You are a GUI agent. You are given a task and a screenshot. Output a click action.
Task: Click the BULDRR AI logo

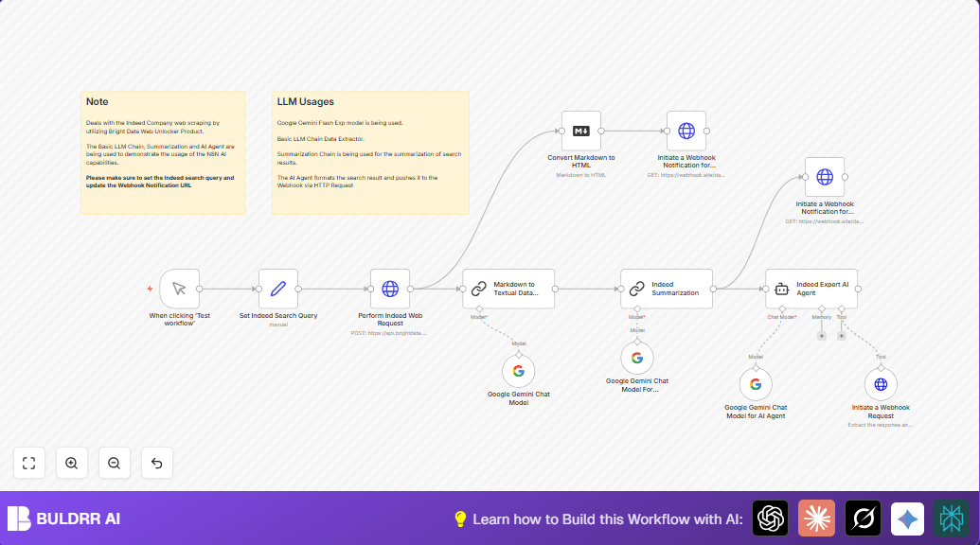(x=63, y=519)
